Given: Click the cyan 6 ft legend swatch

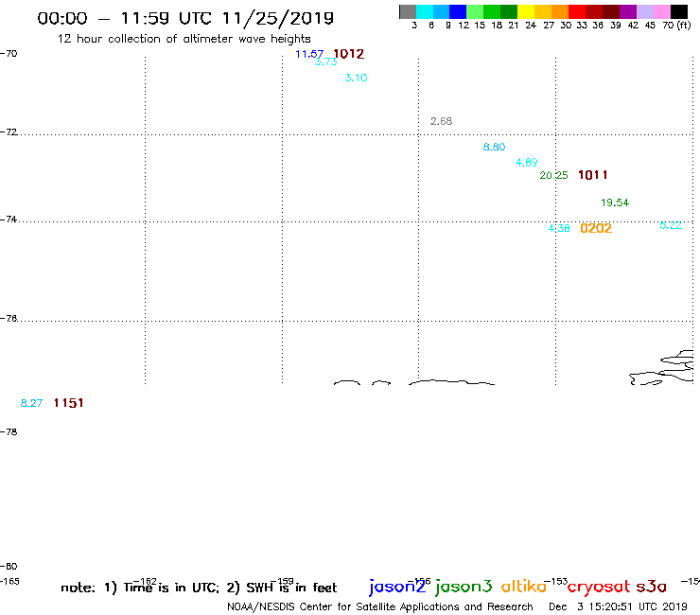Looking at the screenshot, I should tap(425, 11).
